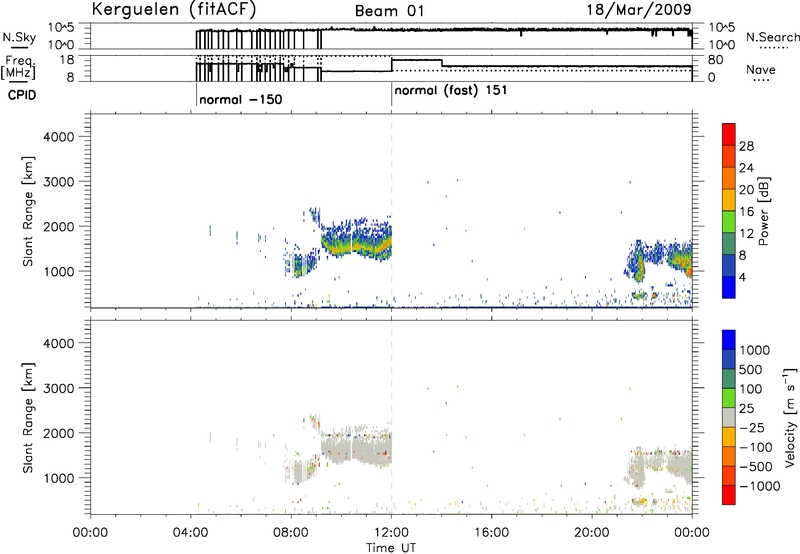Click the '28' Power colorbar value
This screenshot has width=800, height=554.
(x=746, y=146)
